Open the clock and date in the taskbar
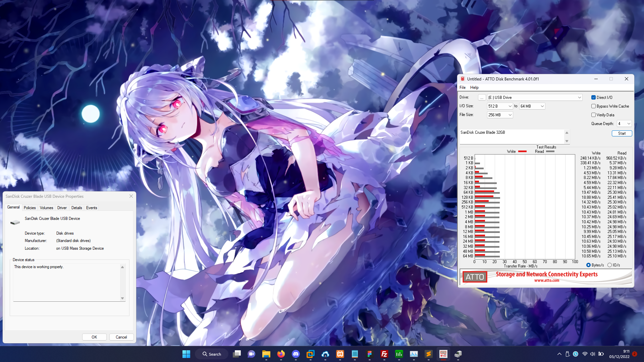Viewport: 644px width, 362px height. click(620, 354)
